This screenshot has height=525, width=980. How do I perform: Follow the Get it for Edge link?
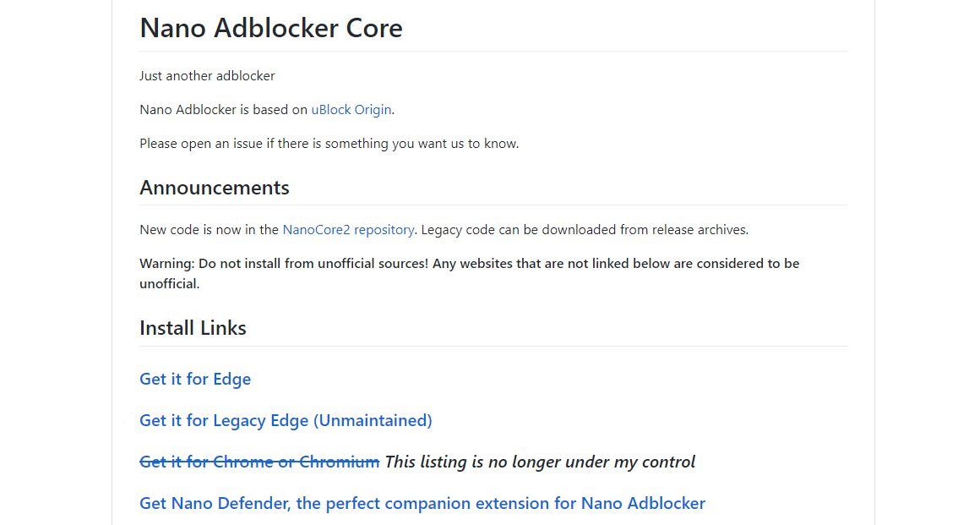[x=195, y=380]
